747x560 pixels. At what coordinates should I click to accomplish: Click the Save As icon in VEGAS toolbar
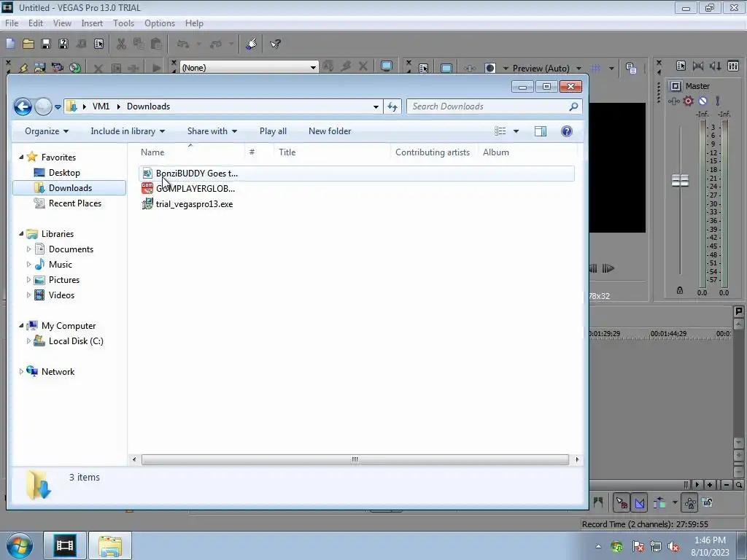pos(63,44)
